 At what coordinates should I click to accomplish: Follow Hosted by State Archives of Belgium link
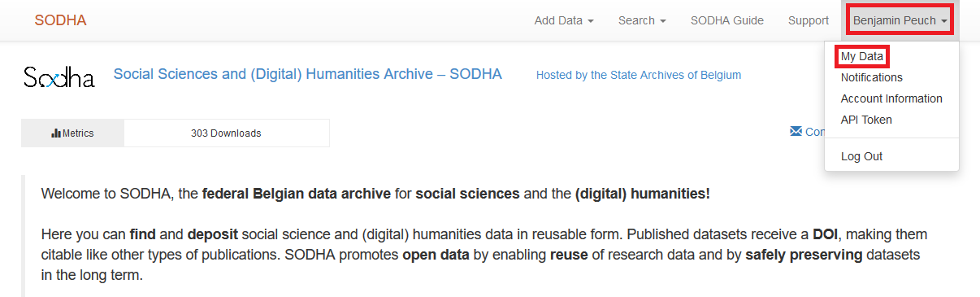pos(639,75)
